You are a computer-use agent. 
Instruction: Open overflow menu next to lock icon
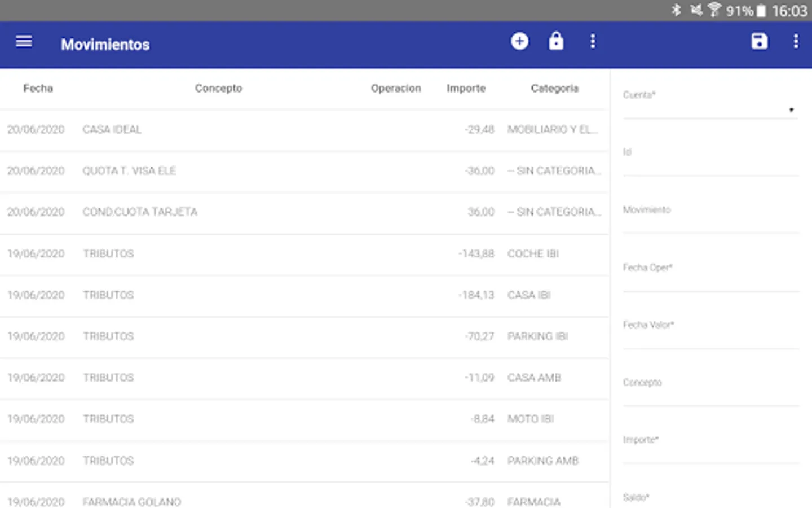click(592, 41)
